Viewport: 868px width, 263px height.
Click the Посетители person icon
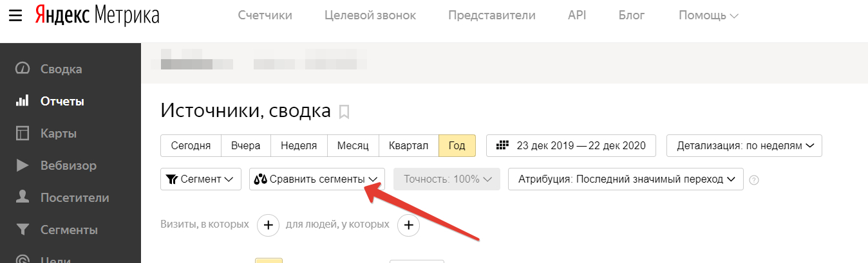point(23,197)
